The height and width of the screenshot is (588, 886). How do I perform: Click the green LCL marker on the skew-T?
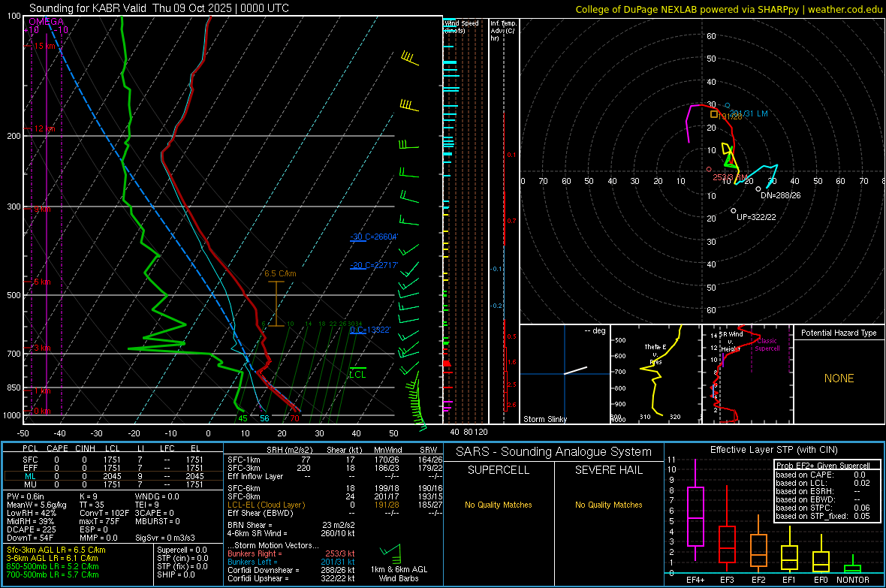(357, 374)
